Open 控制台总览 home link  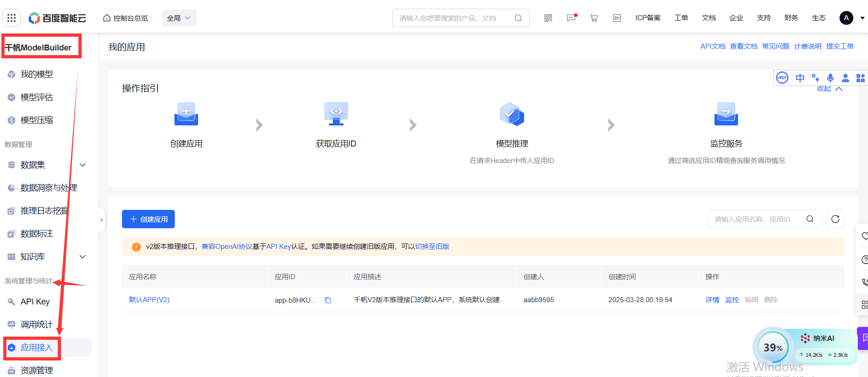[125, 18]
